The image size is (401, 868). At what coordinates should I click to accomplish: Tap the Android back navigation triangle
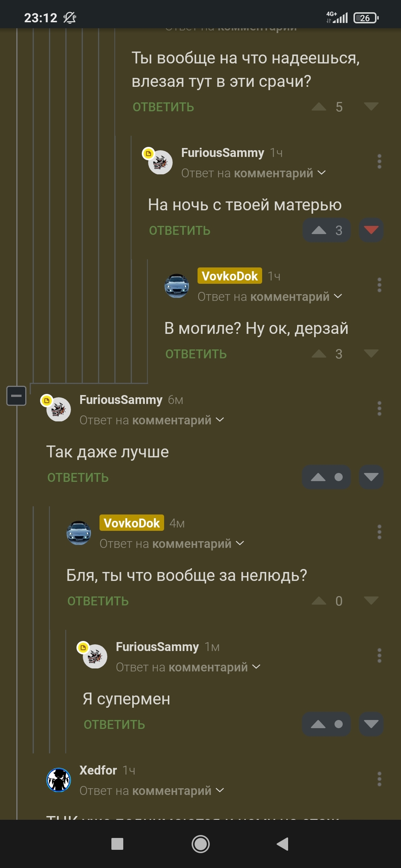(x=283, y=844)
